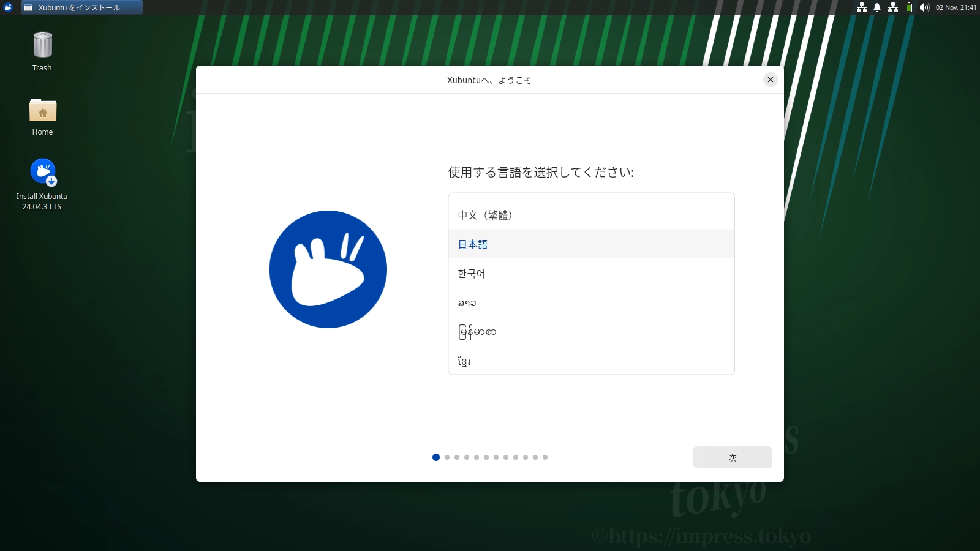Open the Trash desktop icon
Screen dimensions: 980x551
click(x=42, y=51)
